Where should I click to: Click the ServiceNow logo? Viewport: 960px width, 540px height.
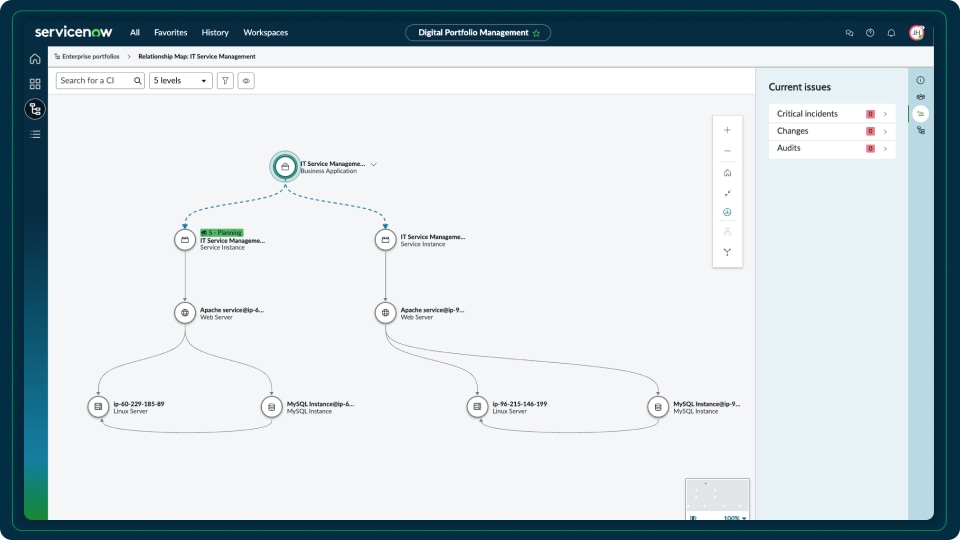tap(73, 32)
